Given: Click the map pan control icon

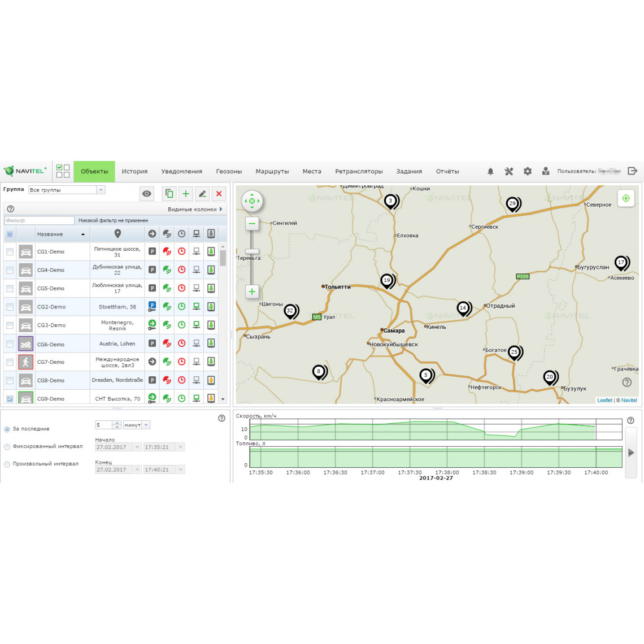Looking at the screenshot, I should (252, 201).
